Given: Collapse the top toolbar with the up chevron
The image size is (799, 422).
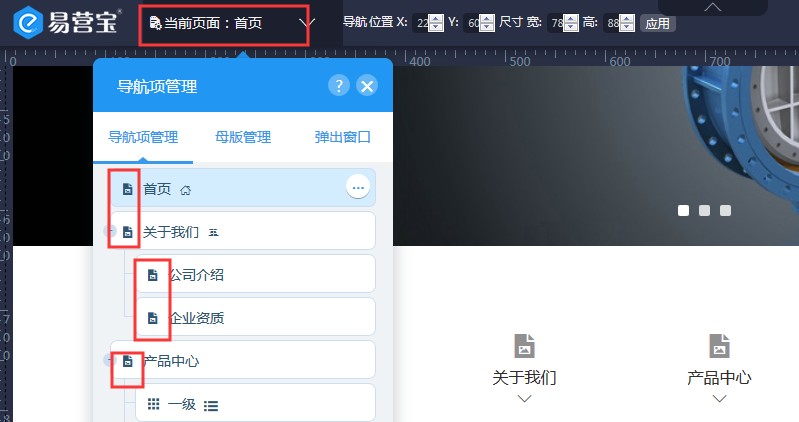Looking at the screenshot, I should (x=713, y=7).
